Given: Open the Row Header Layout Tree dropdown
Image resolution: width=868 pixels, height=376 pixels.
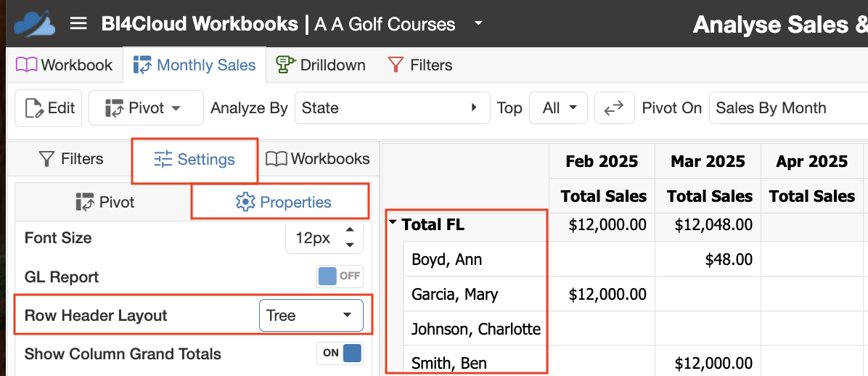Looking at the screenshot, I should [x=311, y=316].
